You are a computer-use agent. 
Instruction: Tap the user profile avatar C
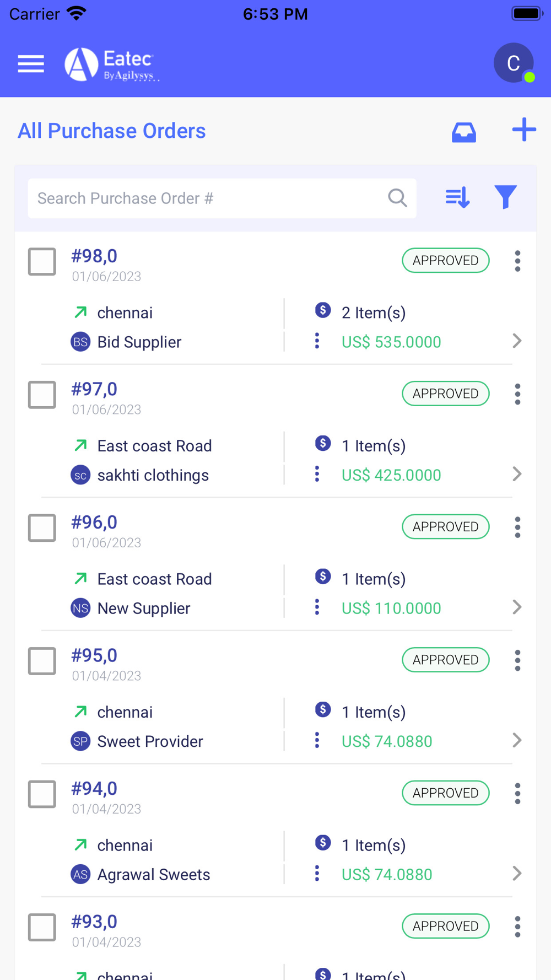pyautogui.click(x=513, y=63)
